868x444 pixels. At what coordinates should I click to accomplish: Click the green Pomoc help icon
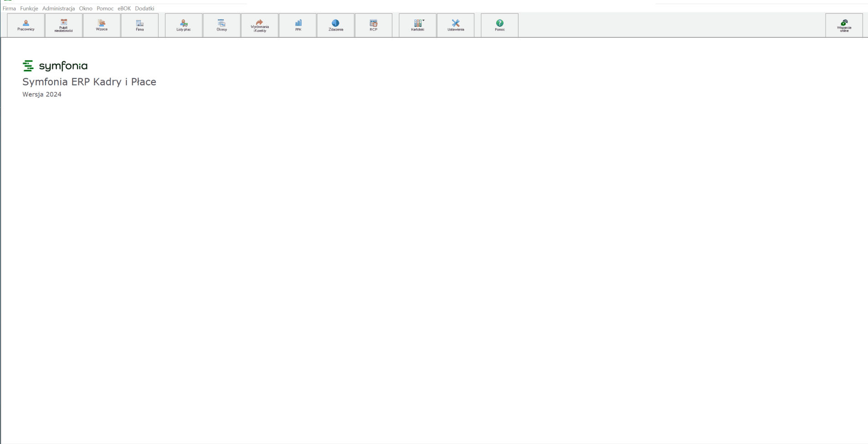pos(500,25)
